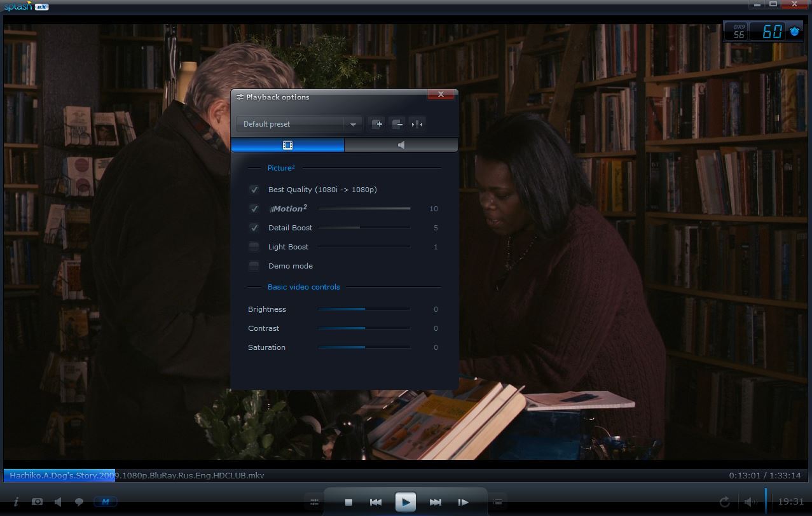Remove preset with the minus icon
Image resolution: width=812 pixels, height=516 pixels.
397,124
